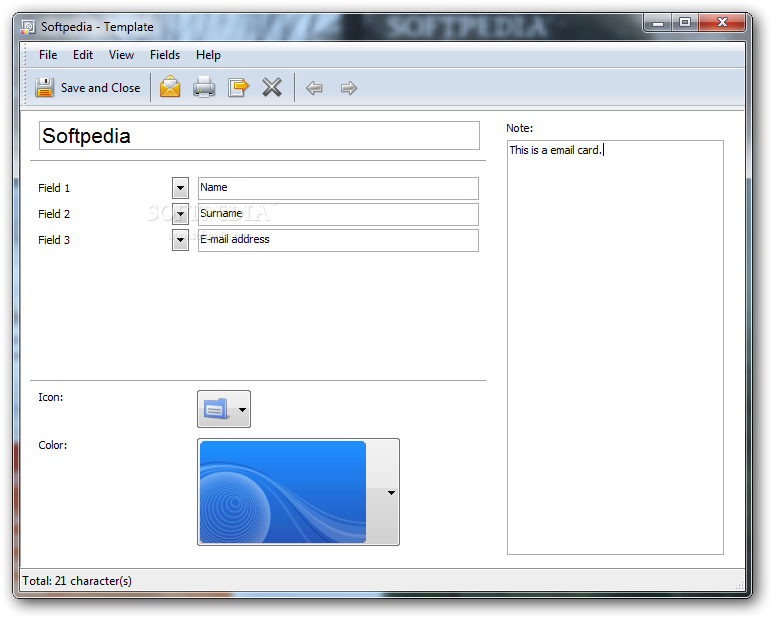Click the Print icon in toolbar
Viewport: 773px width, 619px height.
coord(204,88)
